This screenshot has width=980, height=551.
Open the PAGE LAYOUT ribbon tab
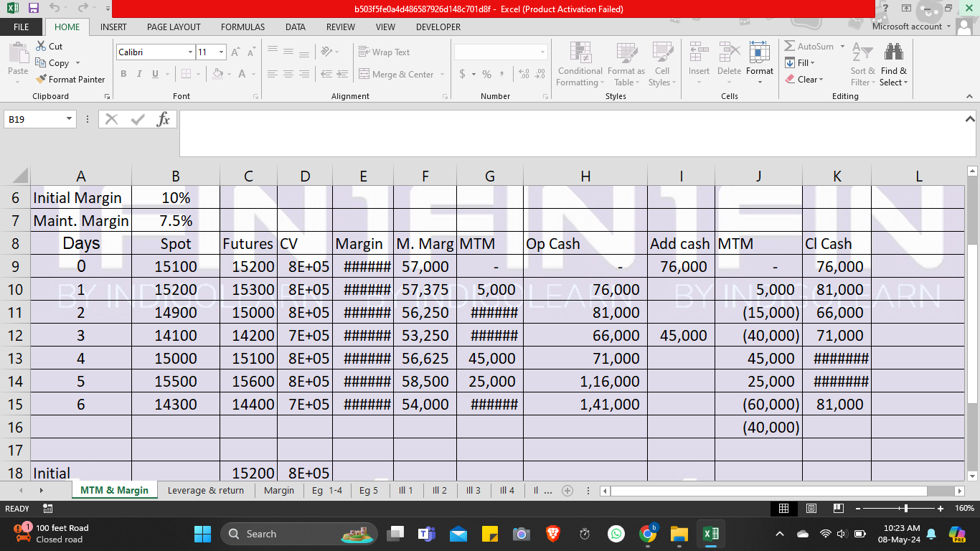point(174,27)
